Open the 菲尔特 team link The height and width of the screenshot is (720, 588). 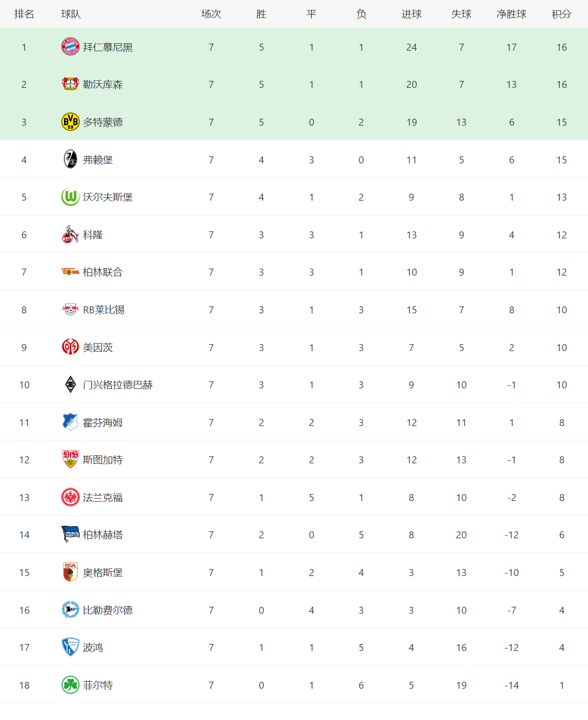pos(98,685)
